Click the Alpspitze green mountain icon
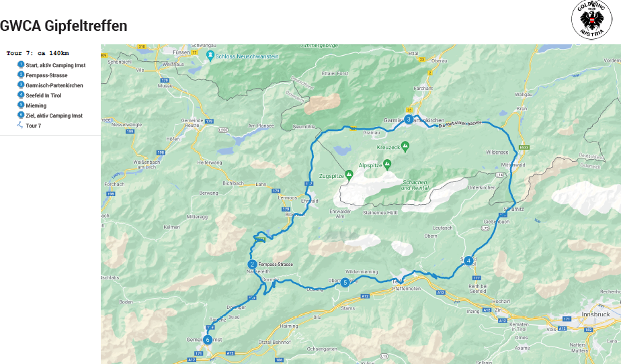This screenshot has width=621, height=364. (387, 164)
